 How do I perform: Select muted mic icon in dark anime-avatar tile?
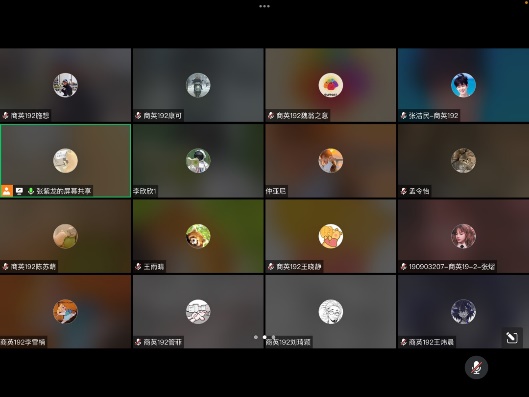[x=403, y=342]
